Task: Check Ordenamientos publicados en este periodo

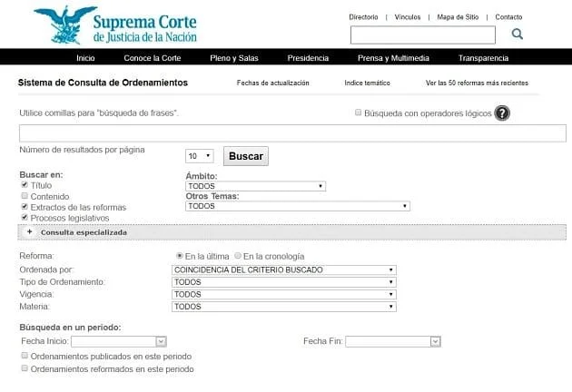Action: [x=25, y=357]
